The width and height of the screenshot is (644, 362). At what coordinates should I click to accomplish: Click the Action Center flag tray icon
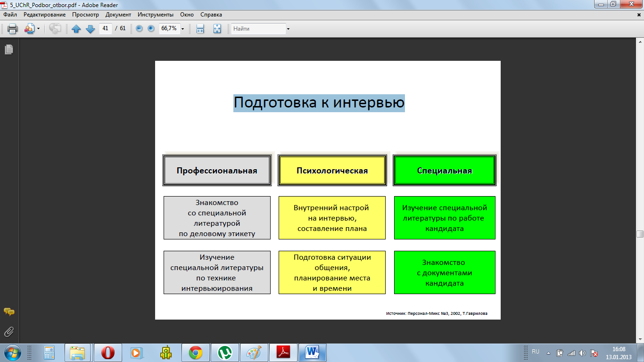[594, 353]
